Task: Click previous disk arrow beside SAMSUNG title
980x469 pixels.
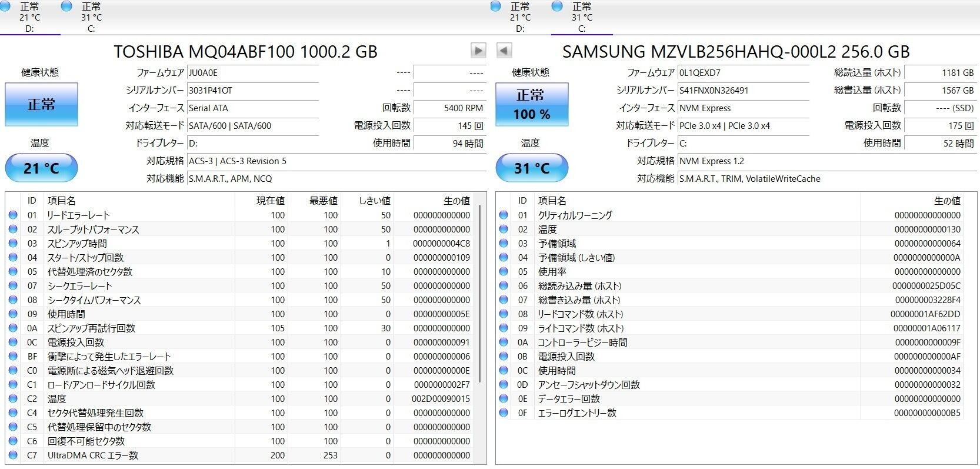Action: pos(504,51)
